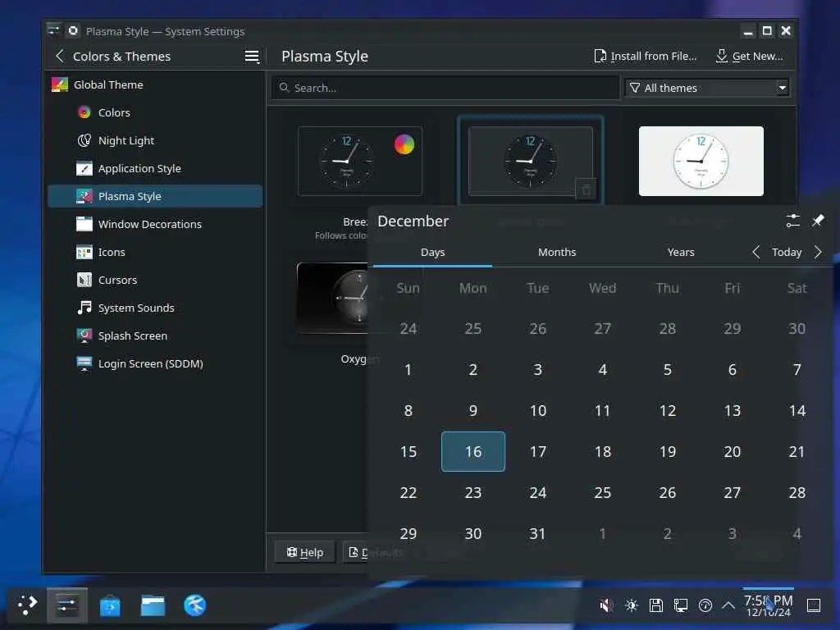This screenshot has width=840, height=630.
Task: Switch to the Years tab
Action: point(681,252)
